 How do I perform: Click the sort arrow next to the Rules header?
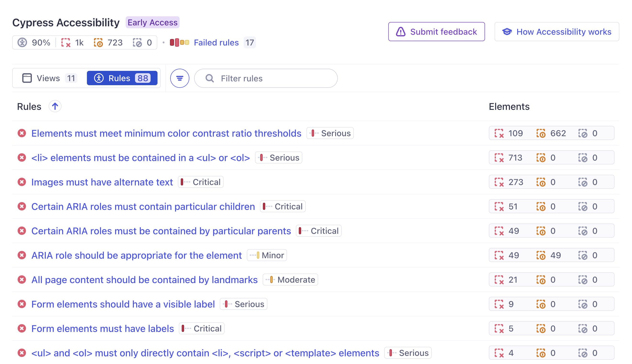point(55,106)
